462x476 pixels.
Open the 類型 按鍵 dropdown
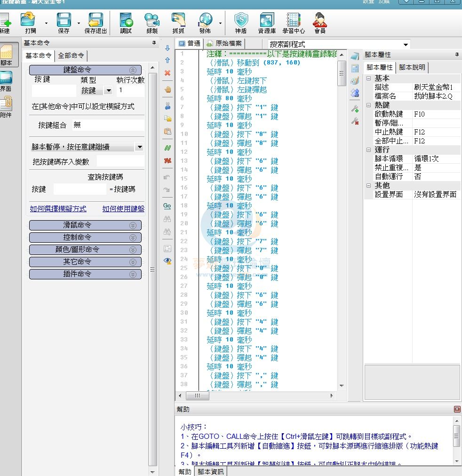point(108,90)
